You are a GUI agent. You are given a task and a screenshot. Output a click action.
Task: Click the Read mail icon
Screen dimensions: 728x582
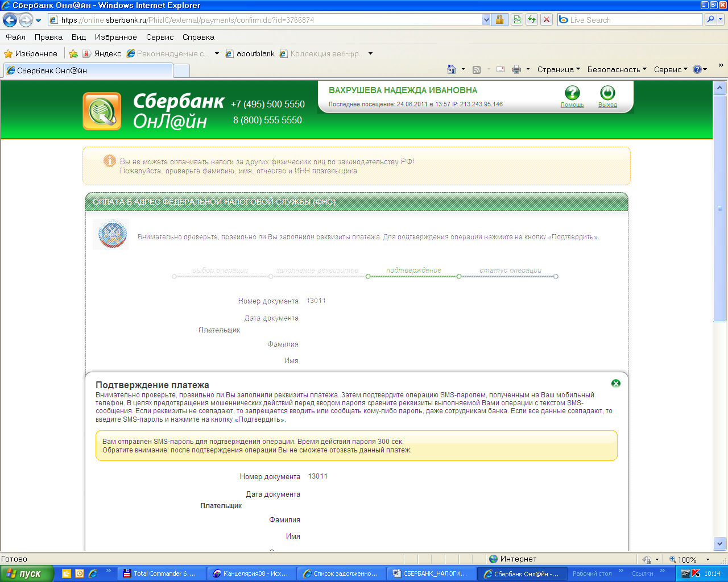pos(500,69)
